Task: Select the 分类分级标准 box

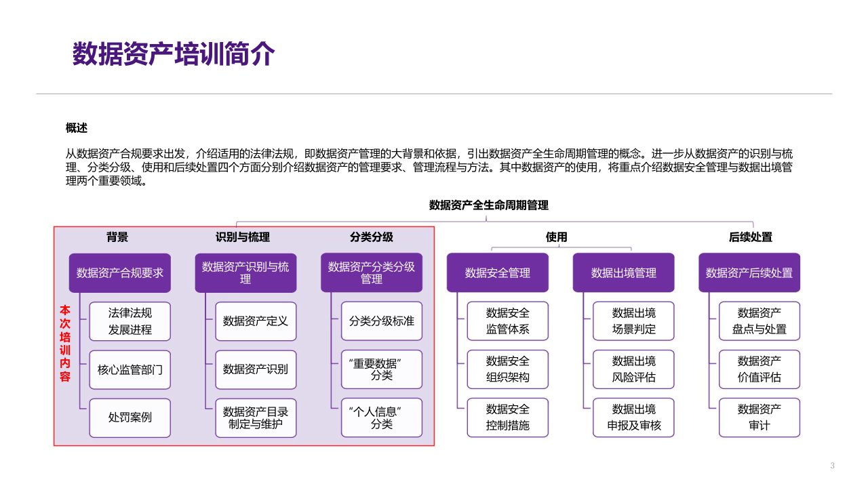Action: [382, 321]
